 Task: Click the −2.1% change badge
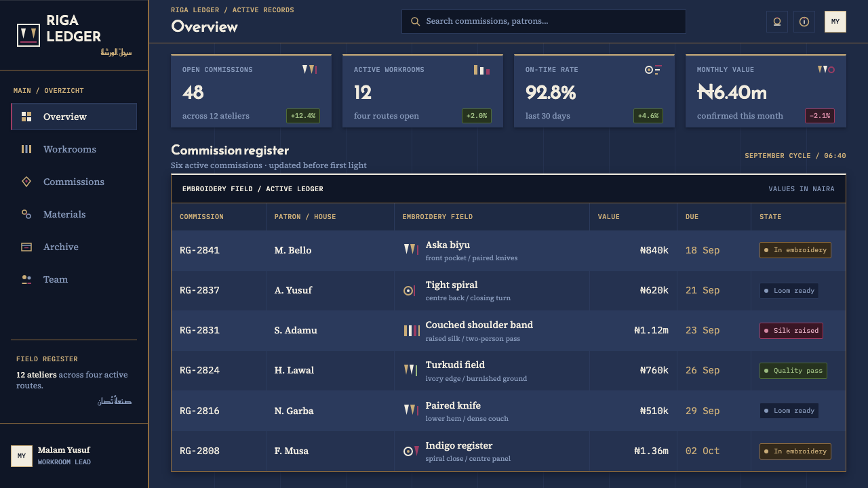point(820,116)
